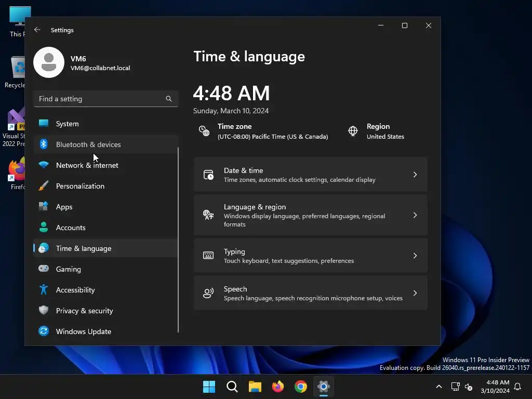The height and width of the screenshot is (399, 532).
Task: Click the Speech voice icon
Action: (x=208, y=293)
